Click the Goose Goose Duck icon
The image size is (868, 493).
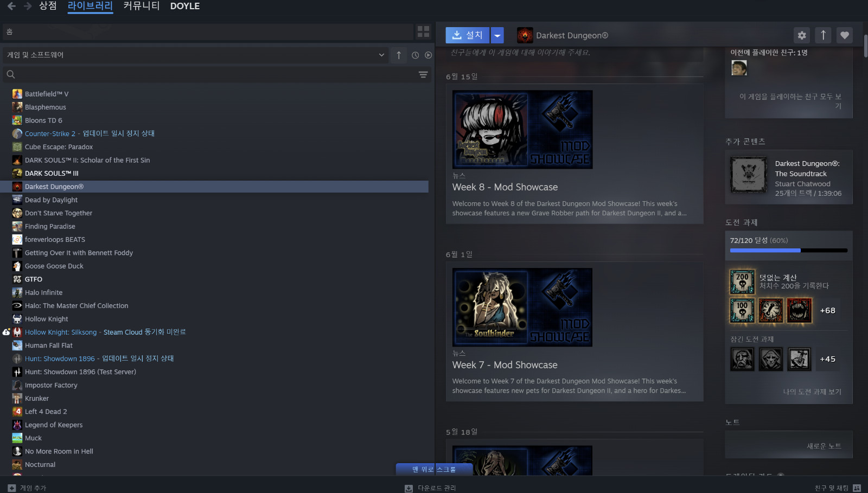[17, 266]
